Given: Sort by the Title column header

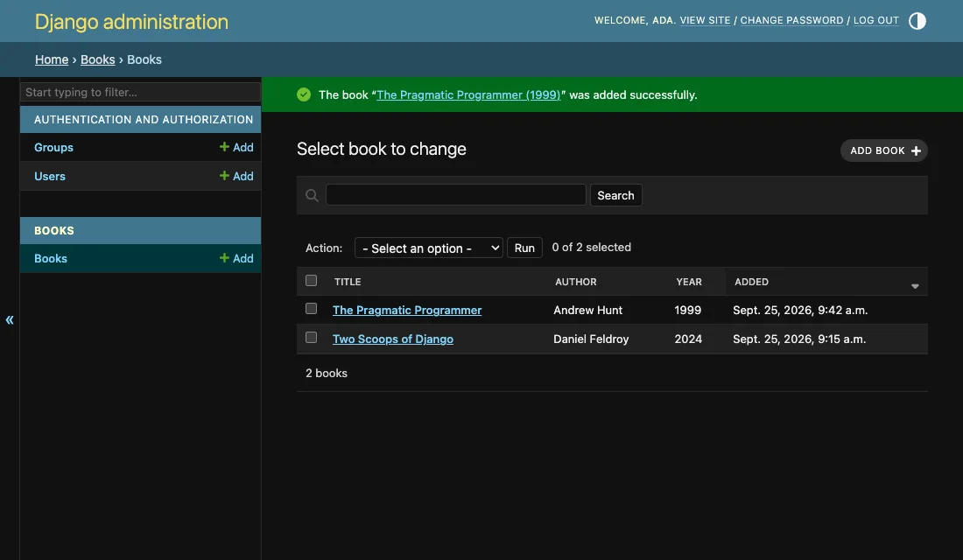Looking at the screenshot, I should [x=348, y=282].
